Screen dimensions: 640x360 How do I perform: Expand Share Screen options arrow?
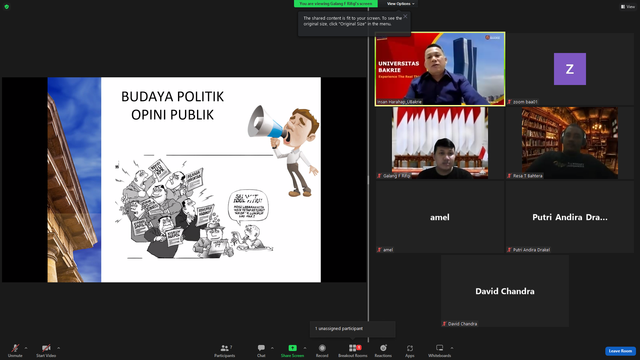point(305,348)
